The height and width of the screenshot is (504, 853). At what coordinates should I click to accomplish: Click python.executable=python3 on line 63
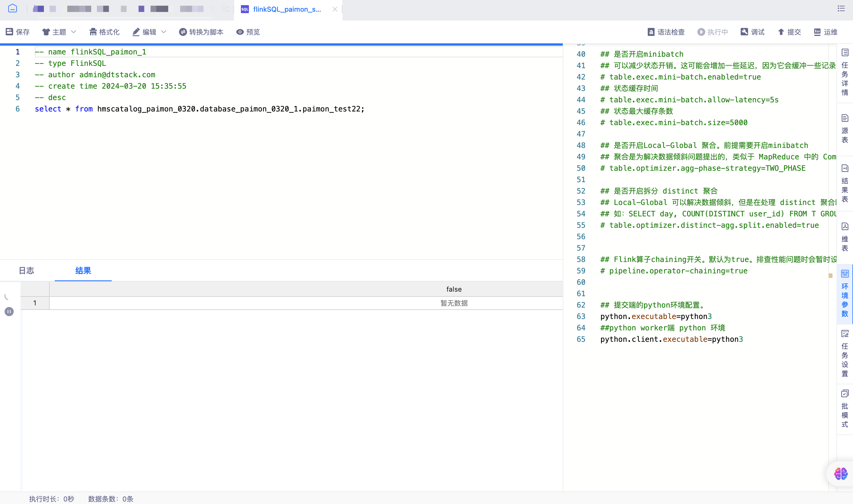pyautogui.click(x=656, y=316)
